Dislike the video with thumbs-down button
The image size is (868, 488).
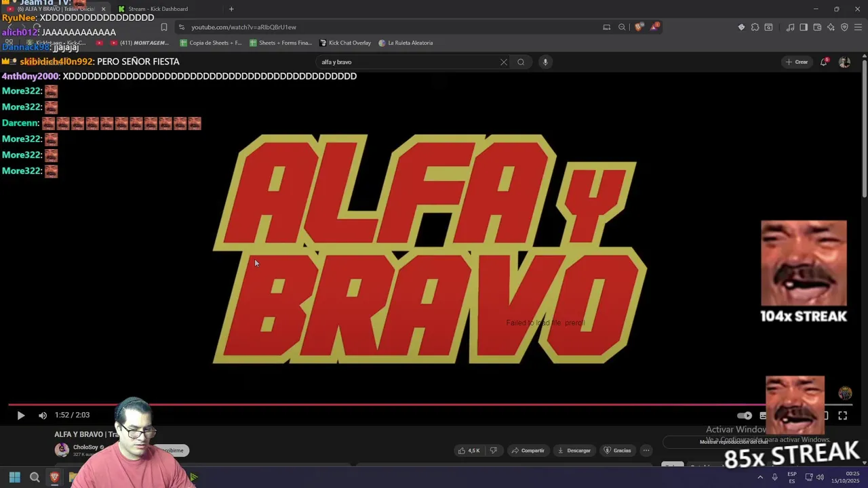click(494, 451)
